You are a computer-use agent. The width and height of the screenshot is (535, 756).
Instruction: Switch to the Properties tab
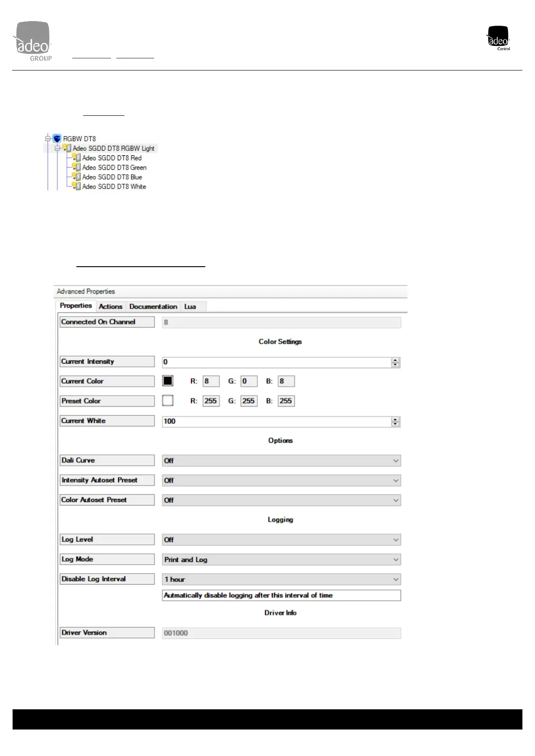(76, 306)
